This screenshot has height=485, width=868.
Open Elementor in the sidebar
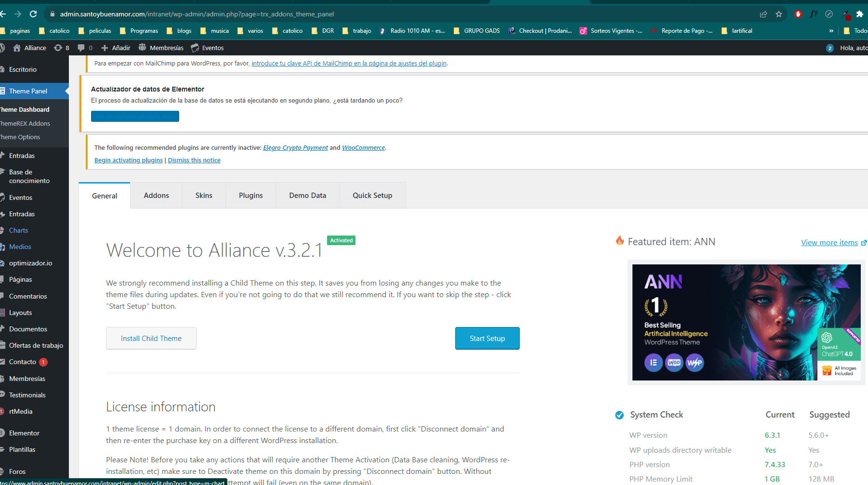(24, 433)
